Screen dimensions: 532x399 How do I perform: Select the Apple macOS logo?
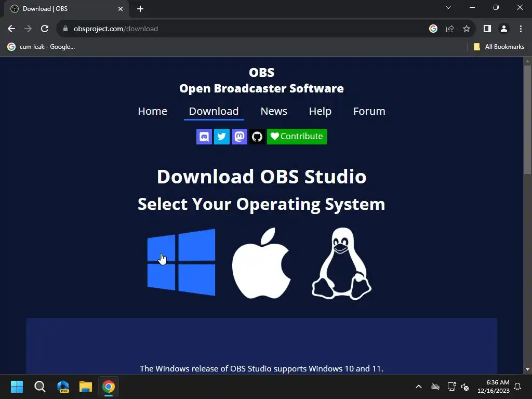pyautogui.click(x=261, y=263)
